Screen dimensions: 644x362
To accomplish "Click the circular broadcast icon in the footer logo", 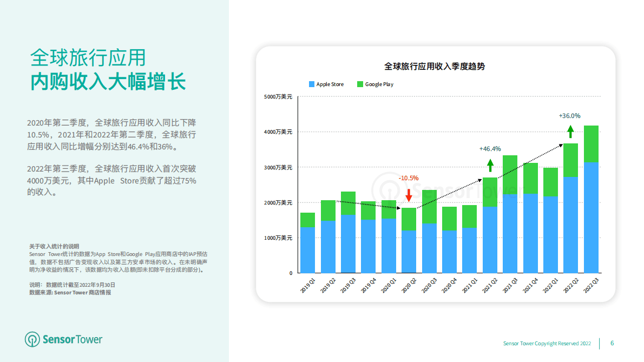I will (32, 340).
